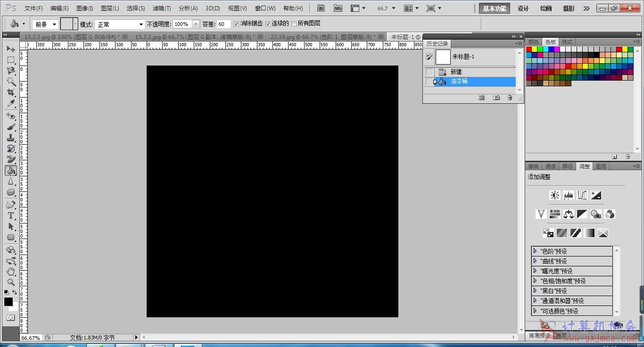
Task: Expand the "色相/饱和度"预设 group
Action: click(x=535, y=281)
